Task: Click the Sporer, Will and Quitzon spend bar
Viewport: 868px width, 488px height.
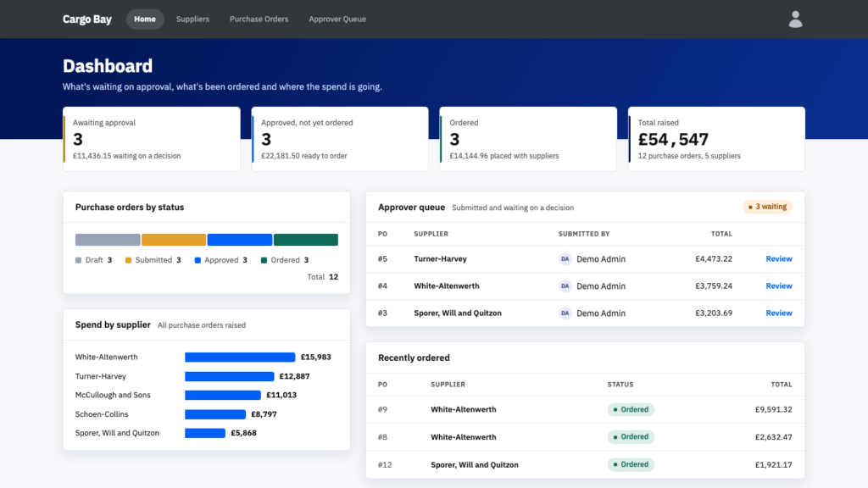Action: click(x=205, y=433)
